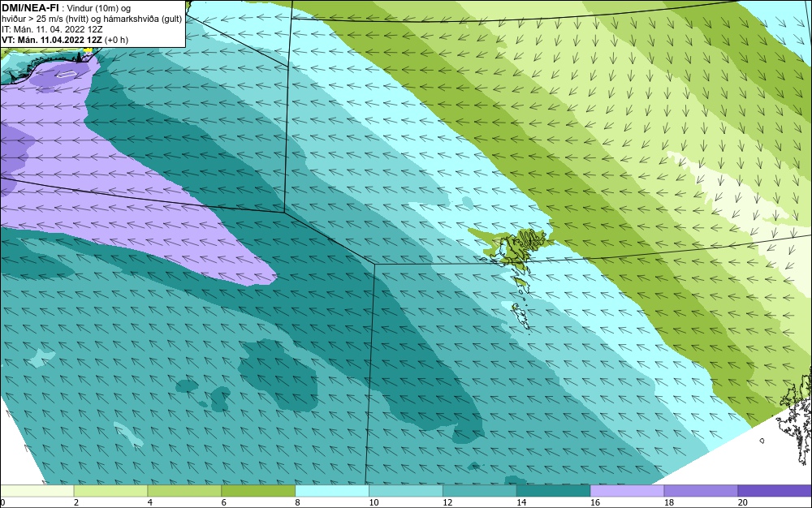
Task: Click the '(+0 h)' forecast offset text
Action: pos(116,40)
